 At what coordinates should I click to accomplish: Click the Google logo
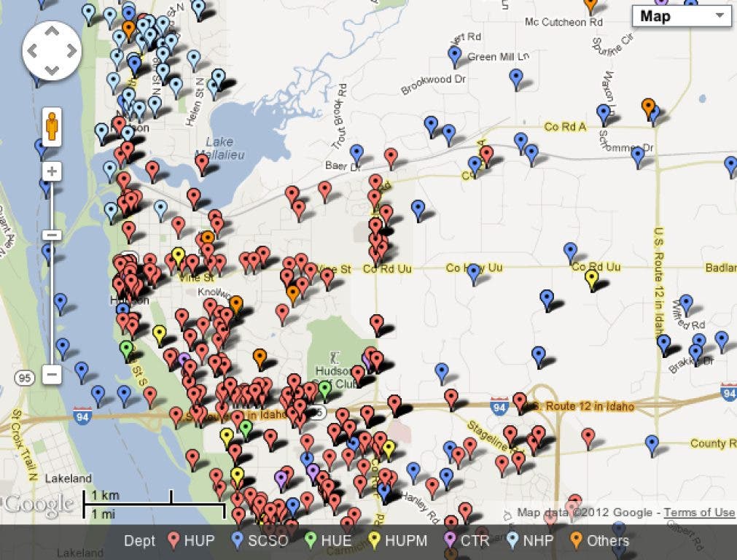click(39, 504)
